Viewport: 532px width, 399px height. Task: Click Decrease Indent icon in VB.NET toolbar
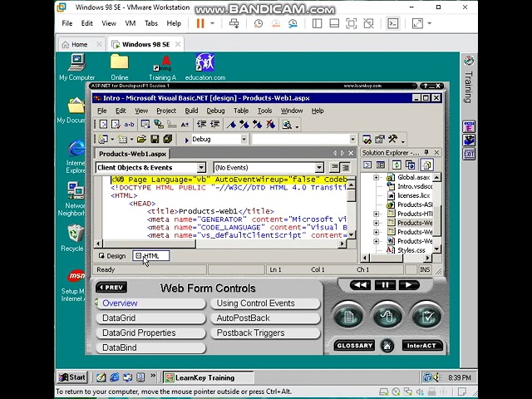tap(202, 125)
